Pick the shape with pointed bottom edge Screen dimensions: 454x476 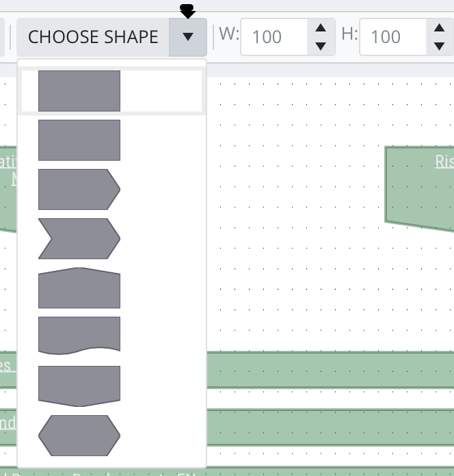point(79,386)
